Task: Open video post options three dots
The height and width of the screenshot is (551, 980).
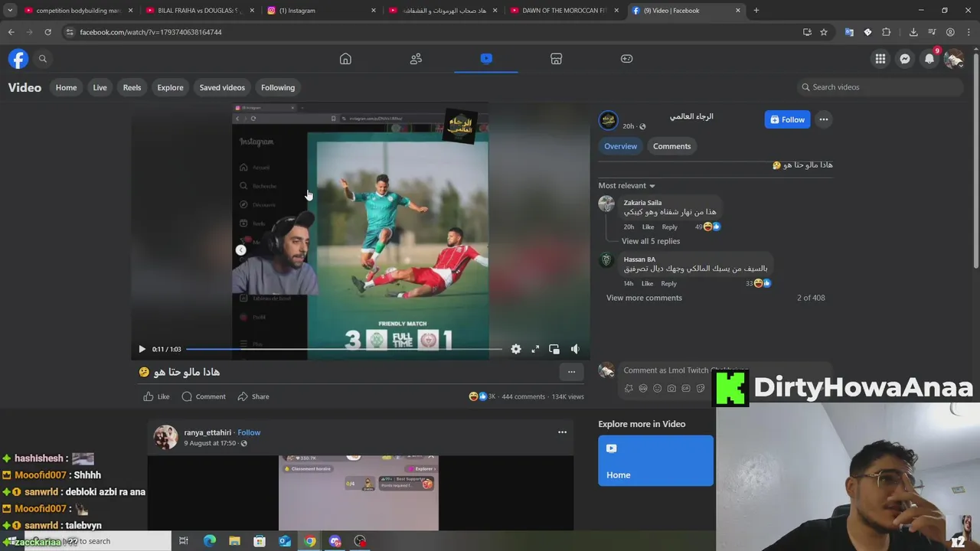Action: pos(571,372)
